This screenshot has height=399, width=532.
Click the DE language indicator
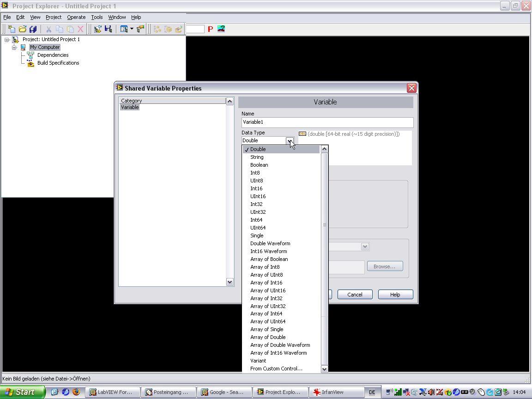coord(372,392)
